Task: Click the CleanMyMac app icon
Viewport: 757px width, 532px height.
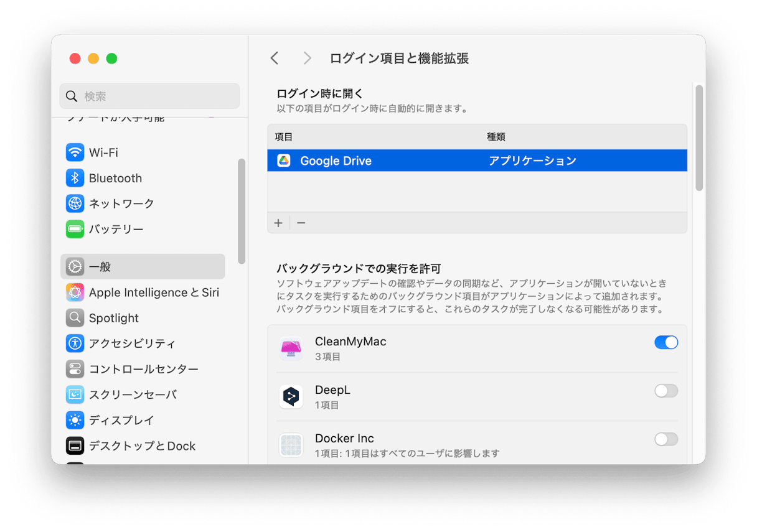Action: pyautogui.click(x=291, y=348)
